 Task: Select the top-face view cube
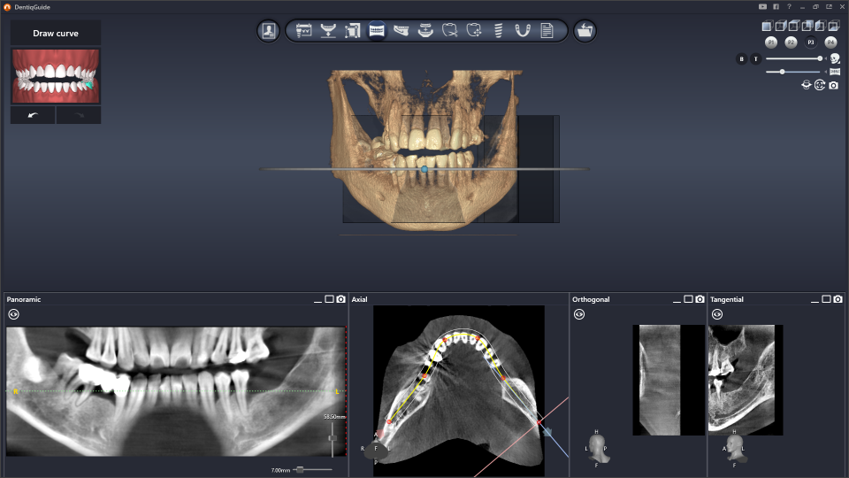coord(794,26)
